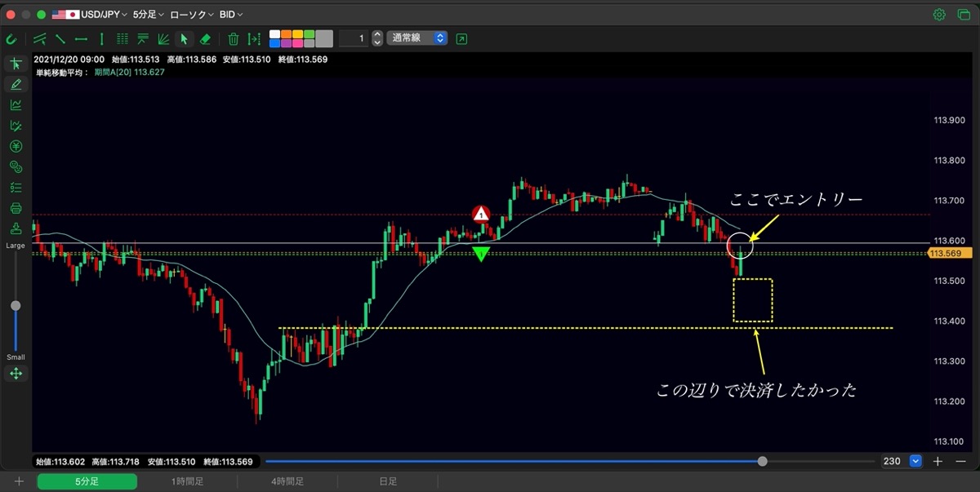This screenshot has width=980, height=492.
Task: Pick the white color swatch
Action: (275, 34)
